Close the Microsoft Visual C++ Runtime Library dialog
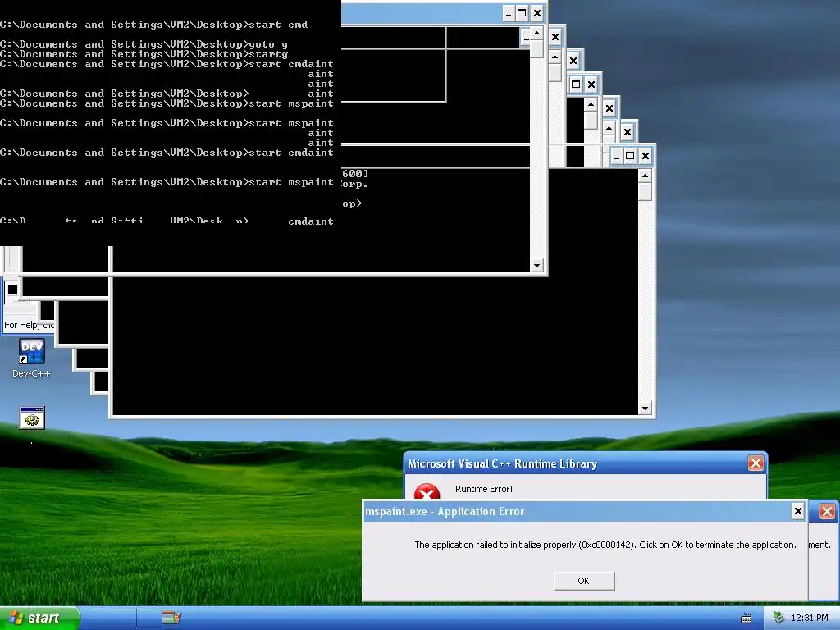The image size is (840, 630). pyautogui.click(x=756, y=463)
